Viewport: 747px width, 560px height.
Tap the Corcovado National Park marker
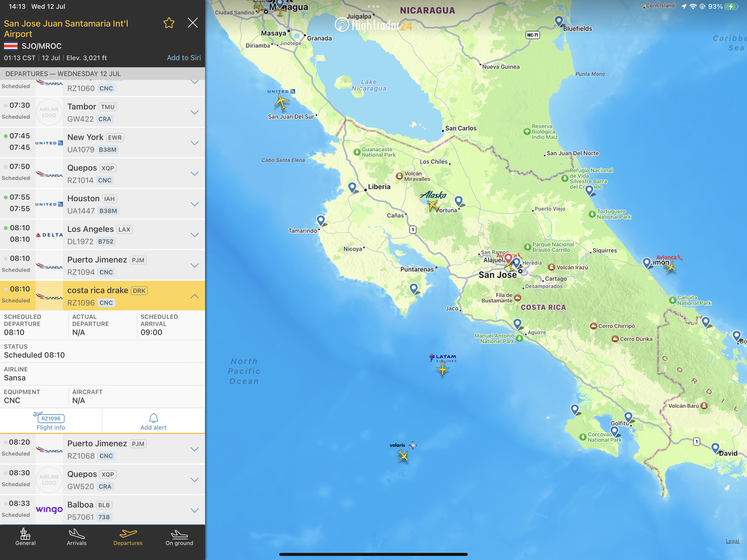tap(583, 436)
